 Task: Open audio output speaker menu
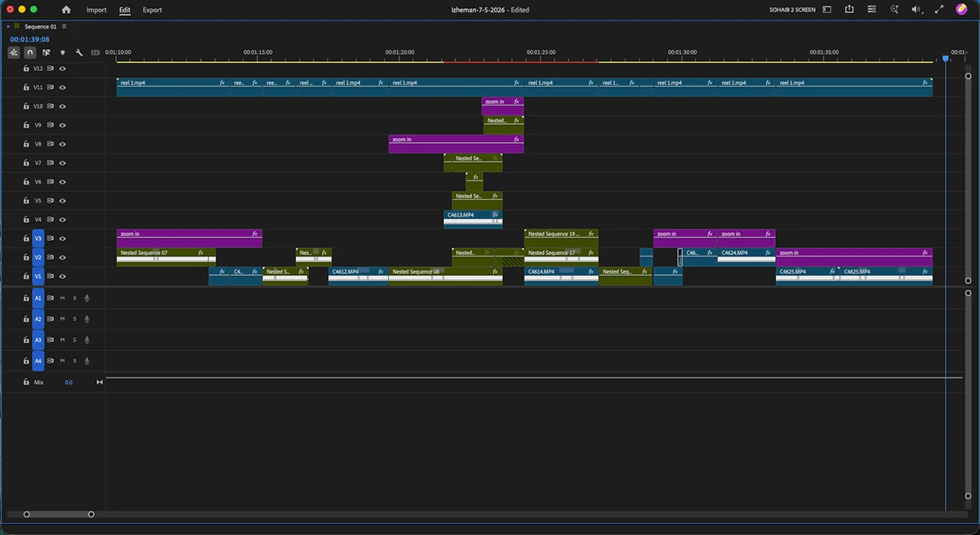pos(916,10)
